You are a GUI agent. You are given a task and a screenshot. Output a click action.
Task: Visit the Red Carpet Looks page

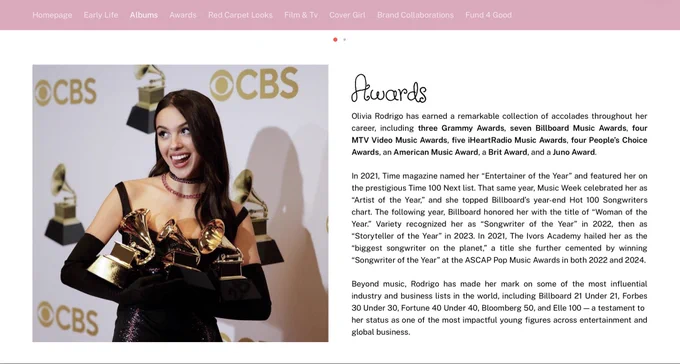click(240, 15)
